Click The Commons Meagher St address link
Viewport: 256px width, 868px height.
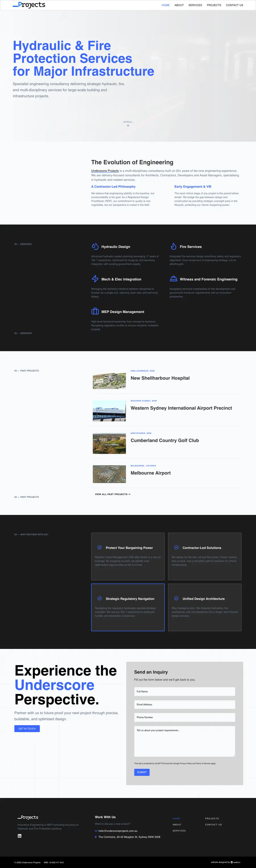(129, 837)
